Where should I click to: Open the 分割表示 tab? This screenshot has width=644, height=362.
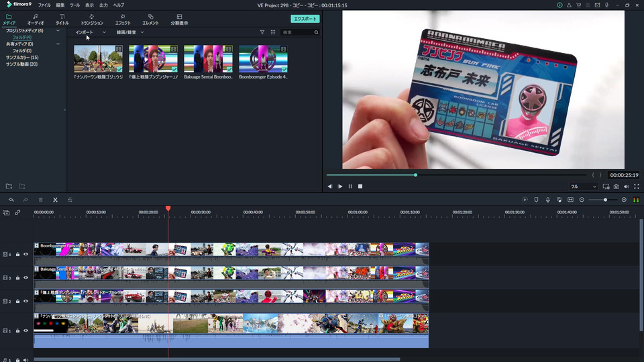tap(179, 19)
